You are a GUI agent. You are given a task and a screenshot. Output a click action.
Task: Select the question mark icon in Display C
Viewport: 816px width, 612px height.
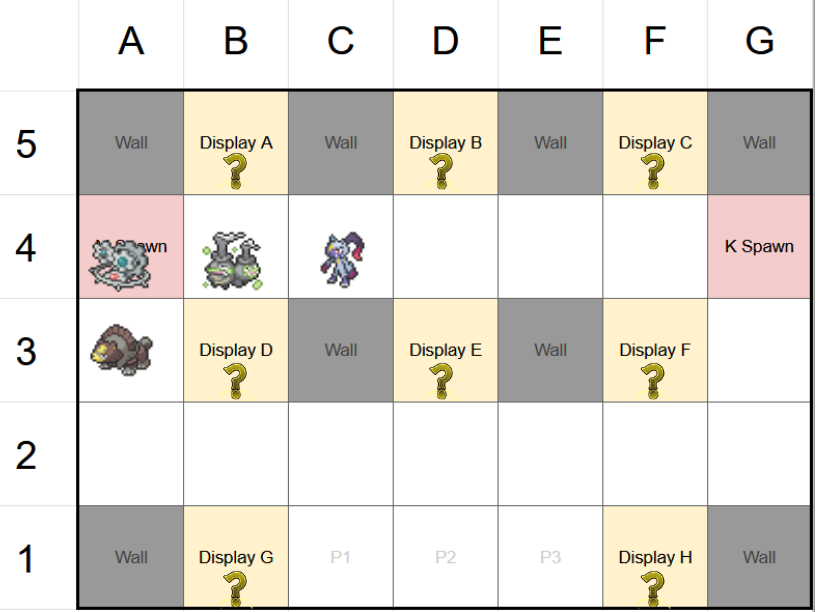[x=654, y=171]
